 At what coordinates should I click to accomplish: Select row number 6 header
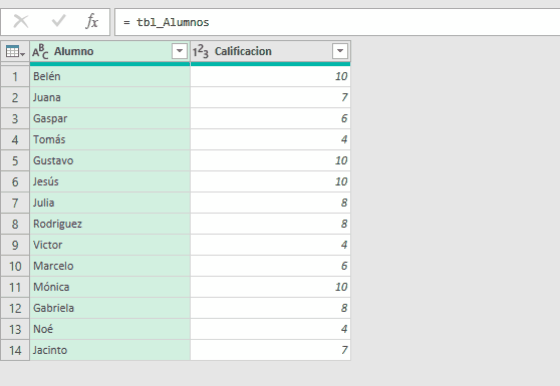tap(15, 181)
